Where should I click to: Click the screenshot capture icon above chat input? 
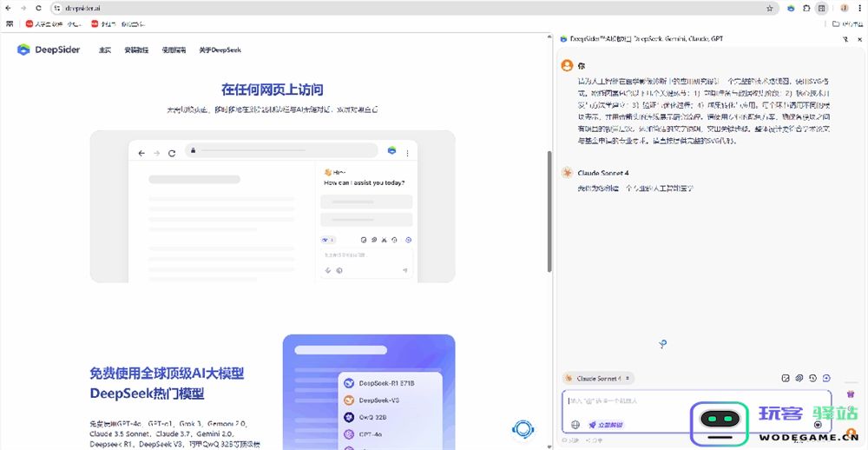[x=785, y=379]
